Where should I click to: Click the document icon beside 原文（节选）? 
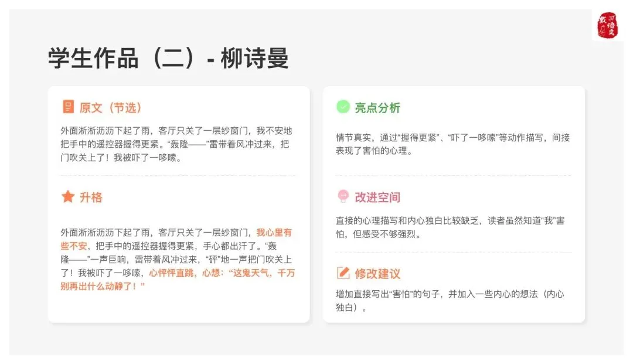tap(68, 107)
